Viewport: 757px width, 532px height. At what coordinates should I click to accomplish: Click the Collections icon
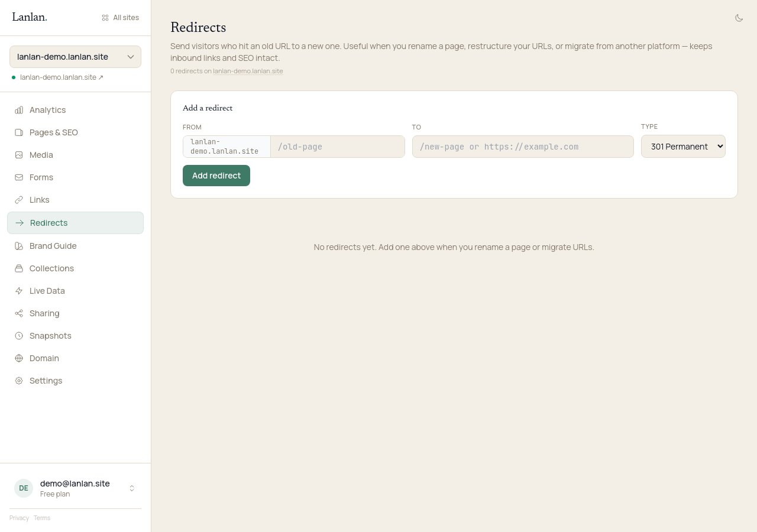[19, 268]
